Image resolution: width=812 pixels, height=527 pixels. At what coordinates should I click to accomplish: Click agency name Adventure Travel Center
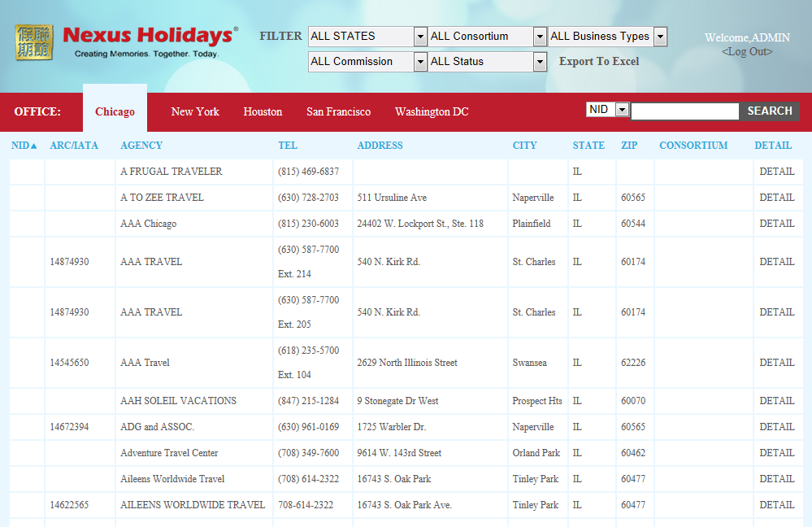169,452
